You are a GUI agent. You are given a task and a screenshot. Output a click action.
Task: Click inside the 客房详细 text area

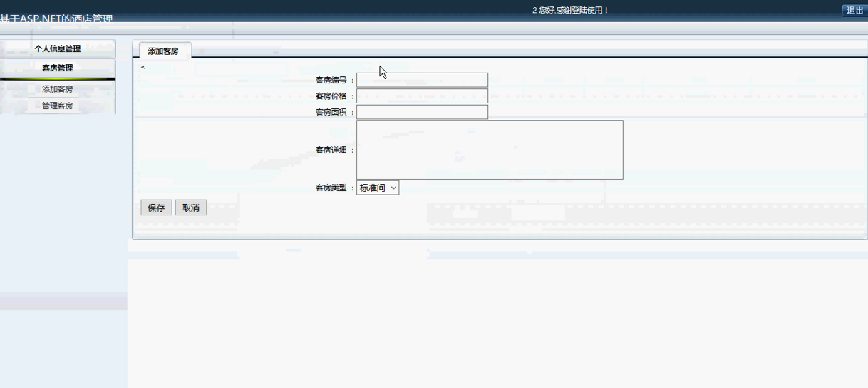[x=490, y=150]
